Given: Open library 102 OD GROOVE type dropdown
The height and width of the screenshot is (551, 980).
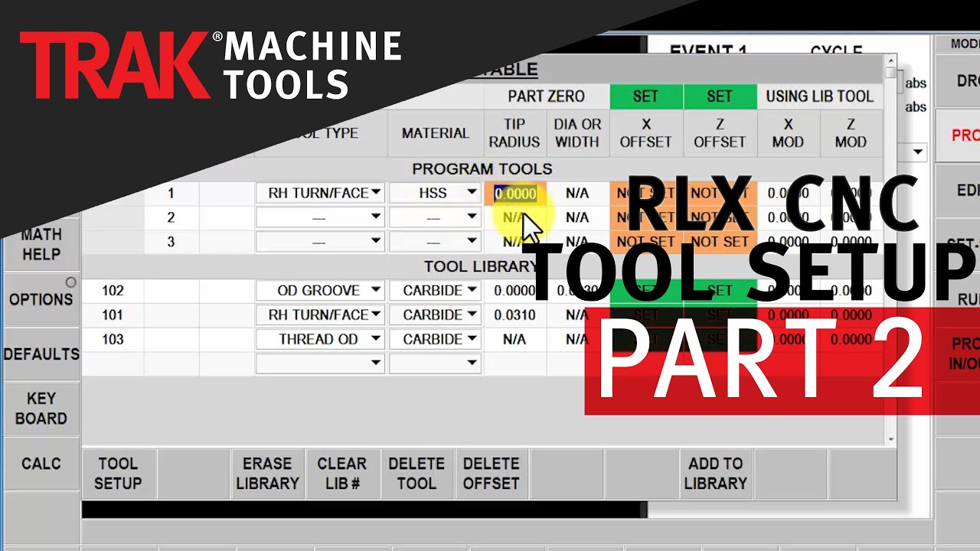Looking at the screenshot, I should pyautogui.click(x=320, y=291).
